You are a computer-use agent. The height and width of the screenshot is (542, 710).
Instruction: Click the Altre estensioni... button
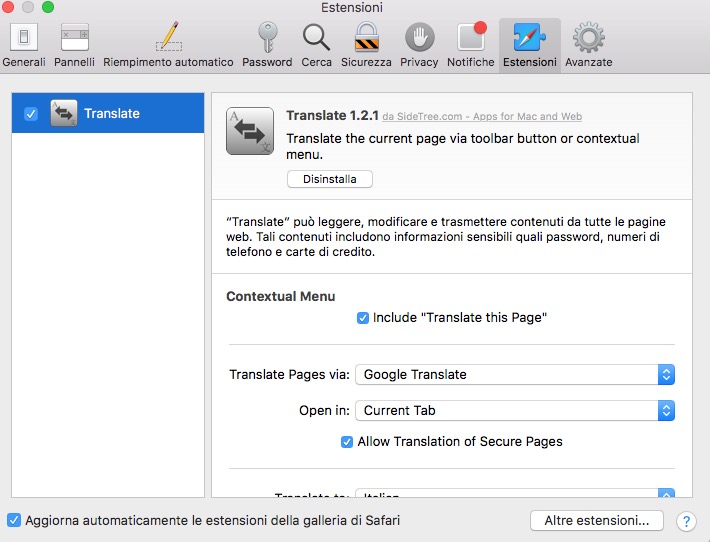pyautogui.click(x=597, y=521)
